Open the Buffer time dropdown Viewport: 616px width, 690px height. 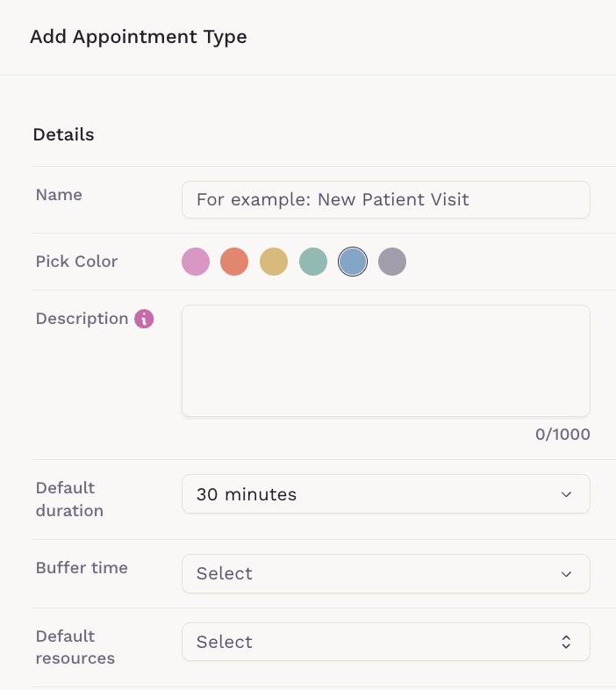pyautogui.click(x=385, y=573)
